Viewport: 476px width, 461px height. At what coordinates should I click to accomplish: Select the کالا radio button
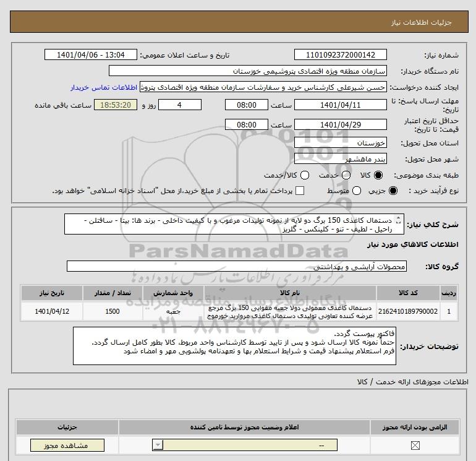point(378,175)
